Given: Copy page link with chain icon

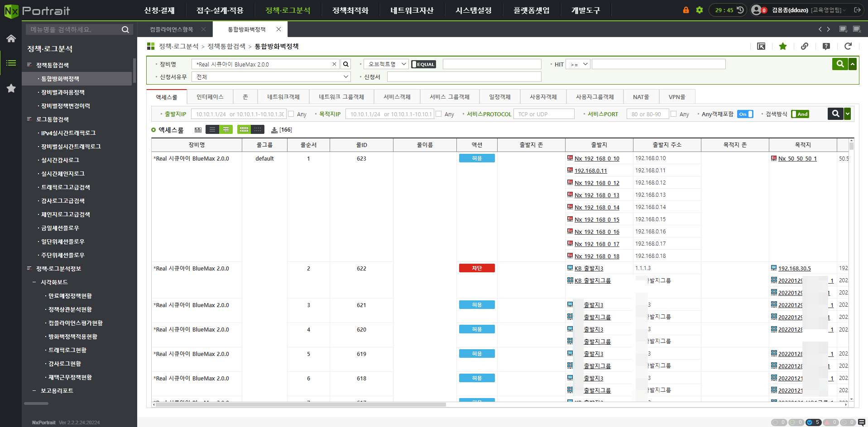Looking at the screenshot, I should coord(805,46).
